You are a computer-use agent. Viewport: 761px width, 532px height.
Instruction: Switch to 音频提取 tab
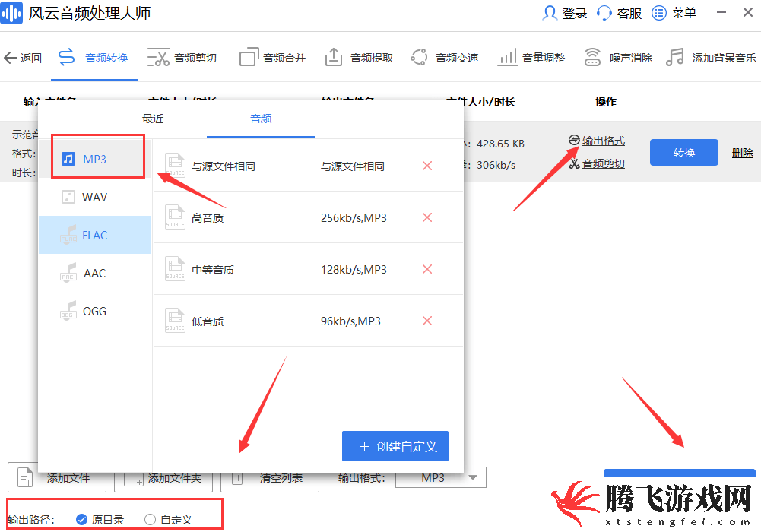(359, 58)
